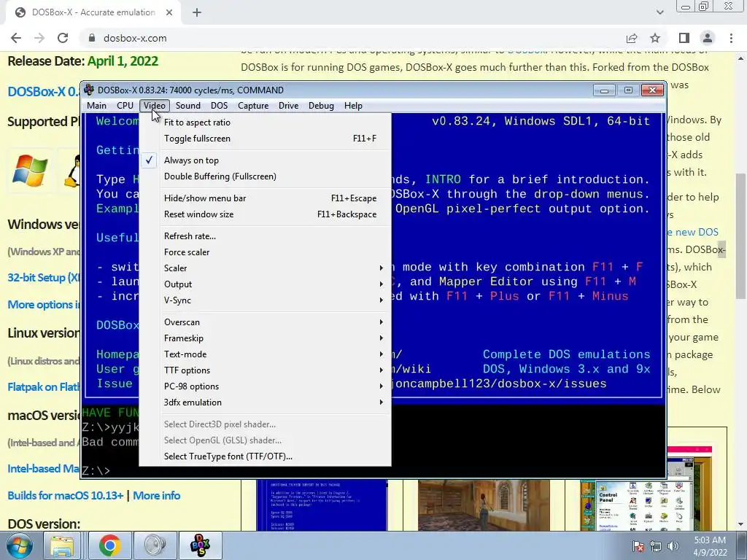
Task: Click the Video menu
Action: coord(155,106)
